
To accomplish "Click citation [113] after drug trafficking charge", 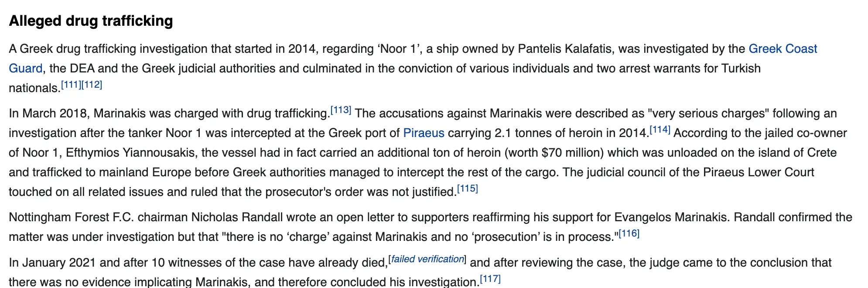I will 341,110.
